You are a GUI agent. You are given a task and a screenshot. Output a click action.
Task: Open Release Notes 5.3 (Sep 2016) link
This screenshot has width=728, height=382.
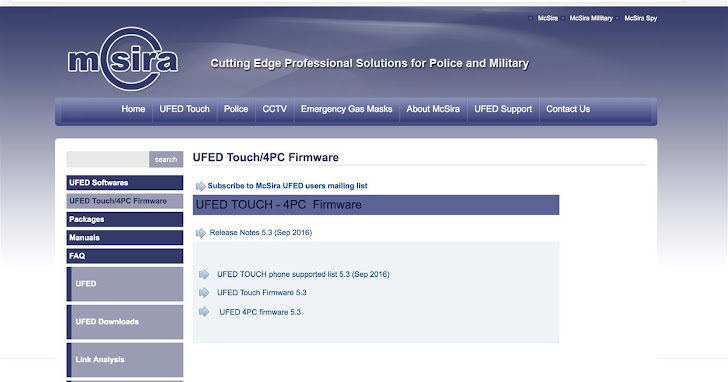[260, 233]
